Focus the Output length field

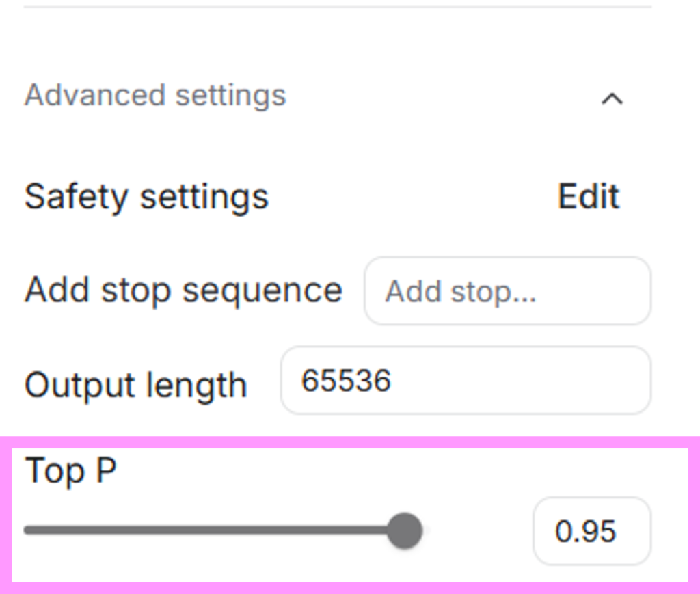[466, 381]
